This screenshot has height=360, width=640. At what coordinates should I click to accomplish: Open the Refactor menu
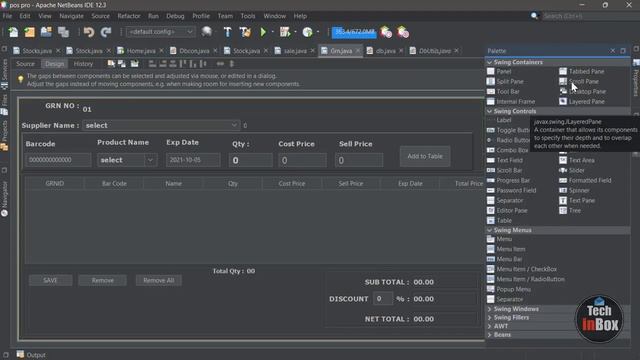point(129,16)
